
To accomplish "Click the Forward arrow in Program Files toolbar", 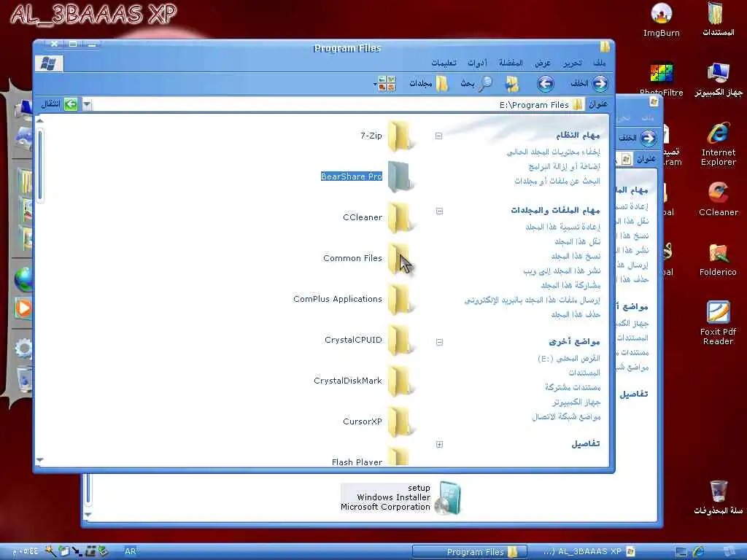I will [x=546, y=84].
